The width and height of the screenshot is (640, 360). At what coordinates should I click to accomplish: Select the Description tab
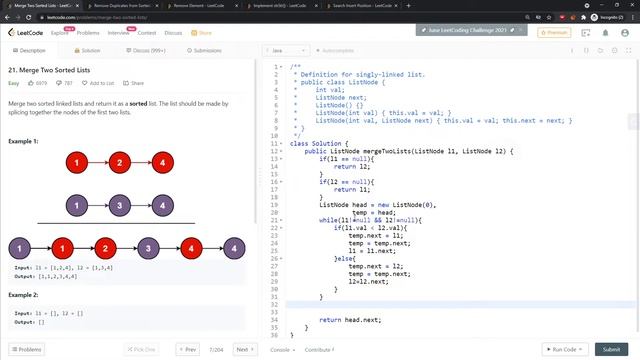[x=29, y=51]
